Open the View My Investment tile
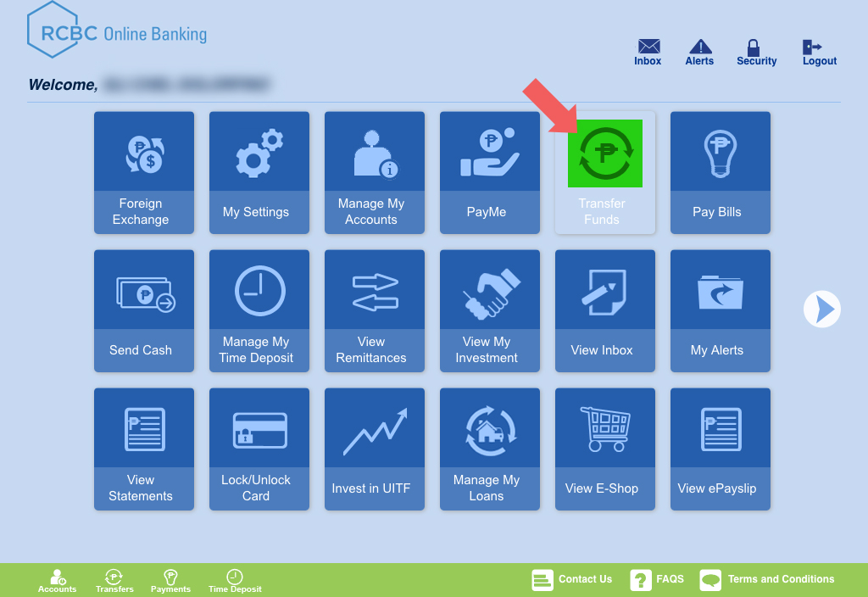 tap(489, 310)
